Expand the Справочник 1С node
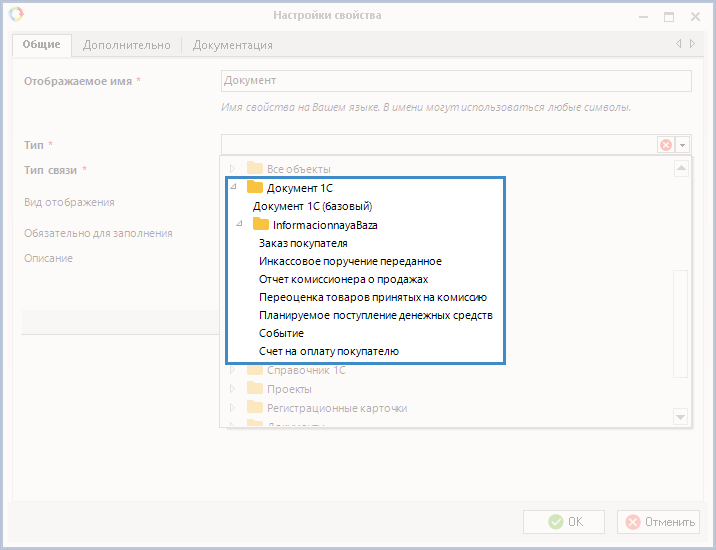716x550 pixels. (232, 370)
